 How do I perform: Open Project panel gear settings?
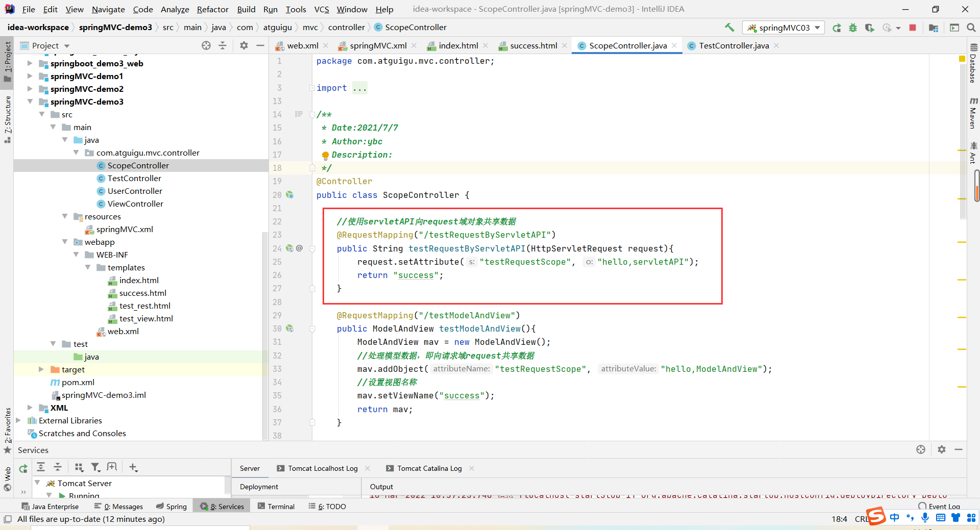[x=244, y=45]
